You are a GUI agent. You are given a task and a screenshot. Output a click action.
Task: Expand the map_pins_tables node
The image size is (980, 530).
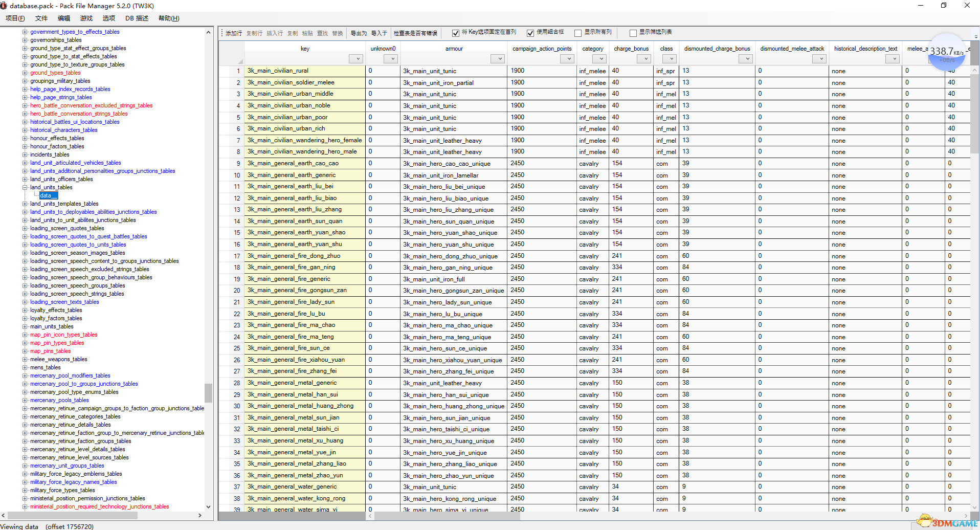[x=25, y=351]
